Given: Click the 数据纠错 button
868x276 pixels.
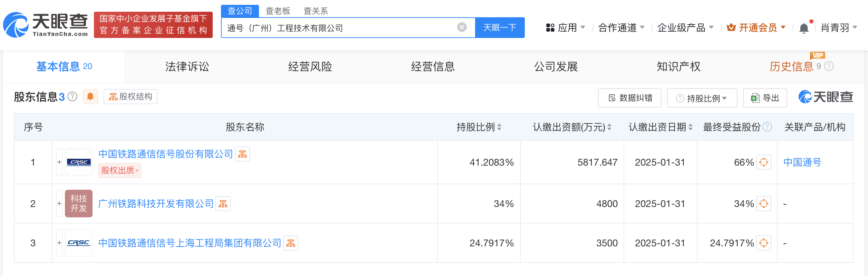Looking at the screenshot, I should coord(630,98).
